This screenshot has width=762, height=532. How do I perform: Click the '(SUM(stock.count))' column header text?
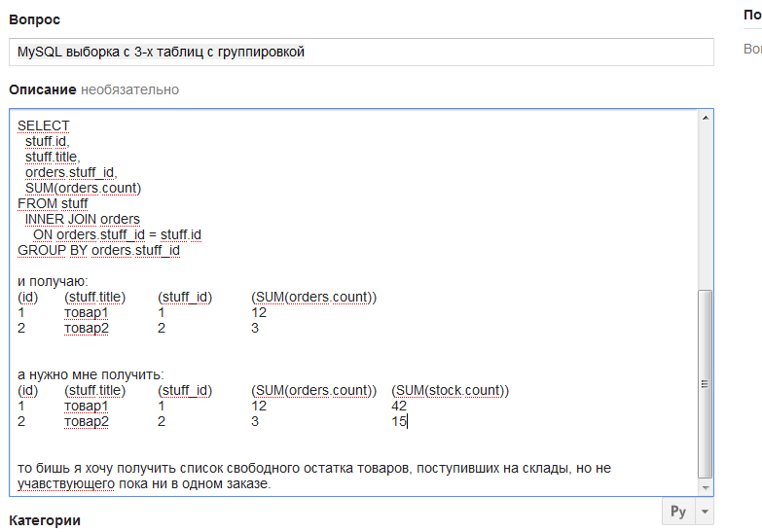[x=450, y=390]
